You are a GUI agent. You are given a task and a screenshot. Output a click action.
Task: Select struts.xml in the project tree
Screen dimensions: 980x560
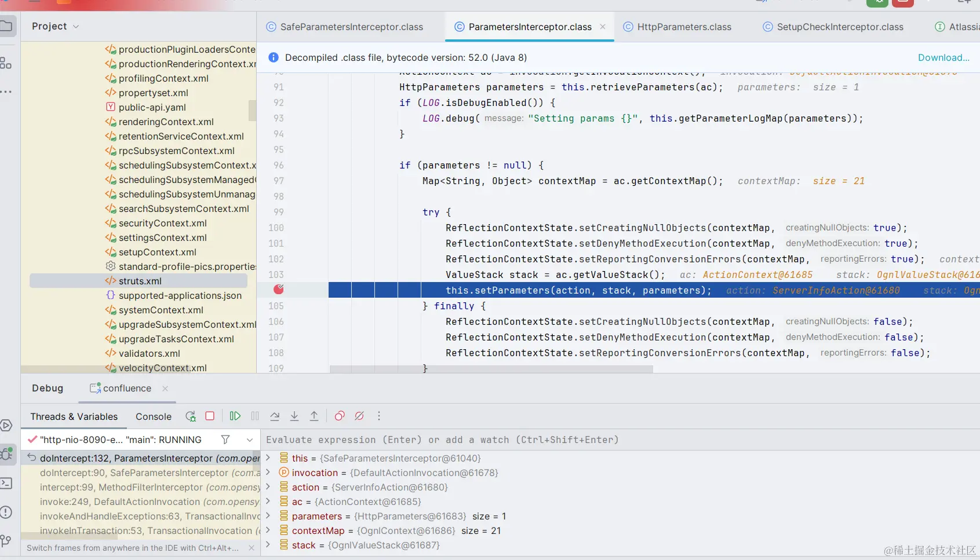coord(139,281)
